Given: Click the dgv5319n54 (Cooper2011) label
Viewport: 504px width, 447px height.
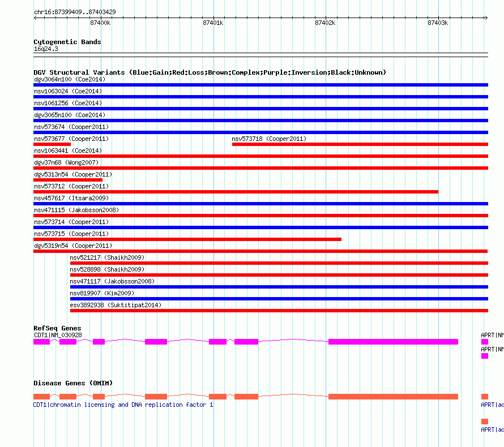Looking at the screenshot, I should [73, 246].
